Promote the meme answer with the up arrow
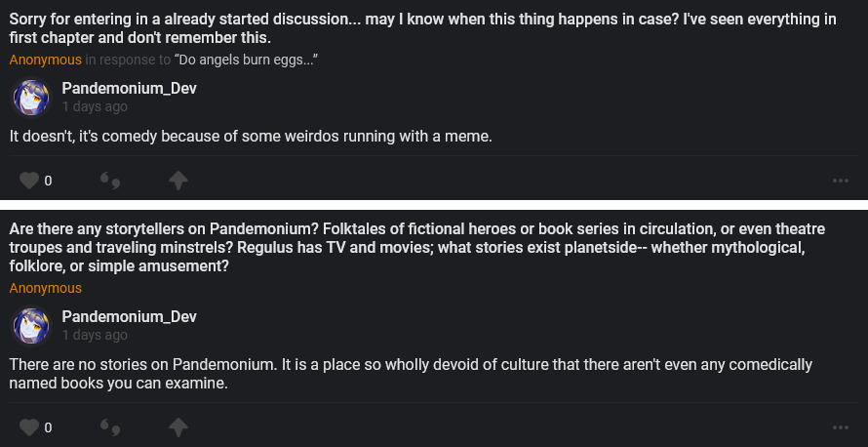This screenshot has height=447, width=868. 178,181
